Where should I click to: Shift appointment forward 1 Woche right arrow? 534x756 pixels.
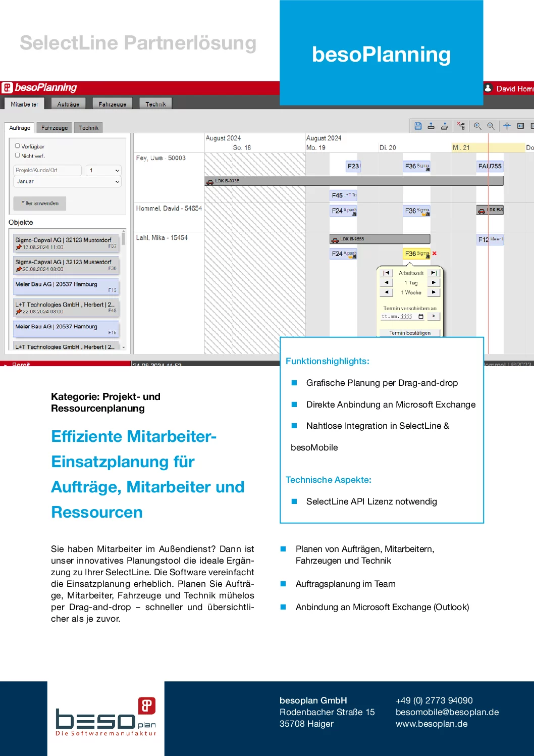tap(434, 292)
